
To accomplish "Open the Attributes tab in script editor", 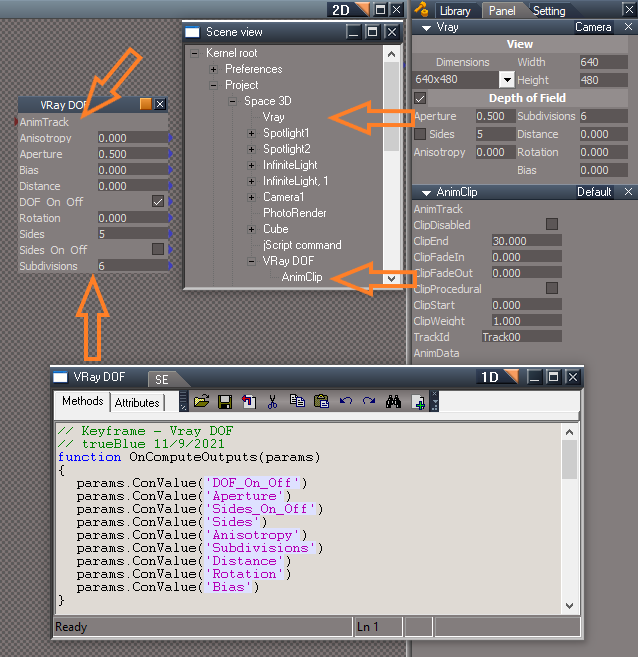I will click(x=137, y=403).
